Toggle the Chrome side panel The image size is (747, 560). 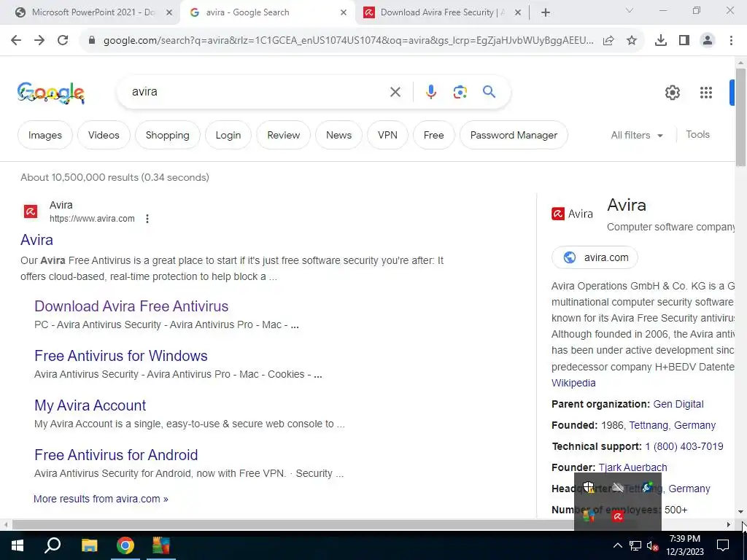tap(684, 41)
